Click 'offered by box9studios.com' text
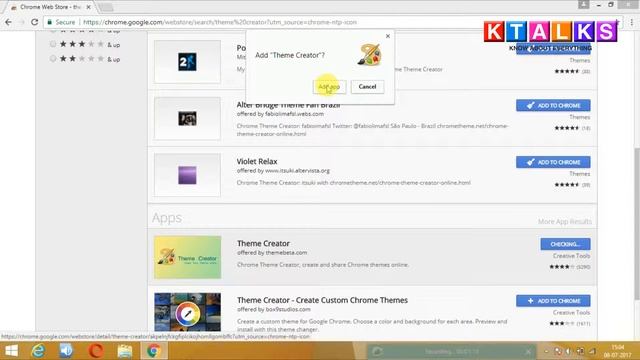The width and height of the screenshot is (640, 360). pyautogui.click(x=273, y=309)
